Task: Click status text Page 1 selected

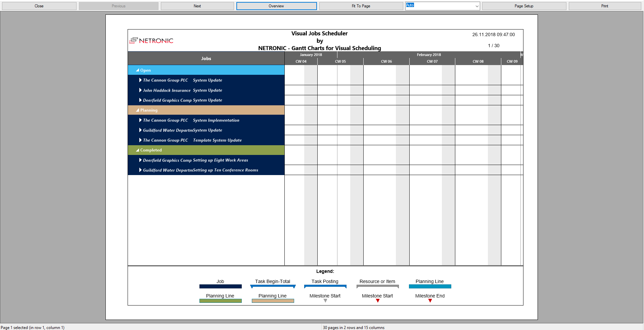Action: 33,328
